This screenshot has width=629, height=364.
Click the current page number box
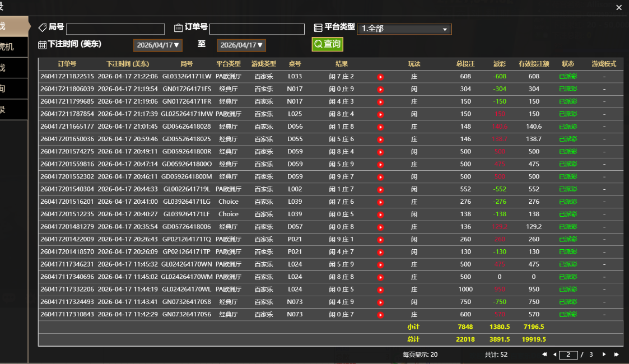click(569, 354)
